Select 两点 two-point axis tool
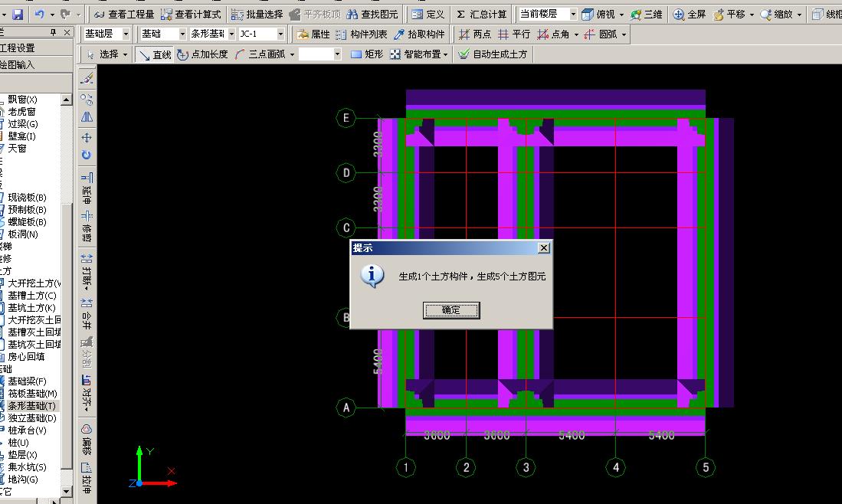 tap(475, 34)
